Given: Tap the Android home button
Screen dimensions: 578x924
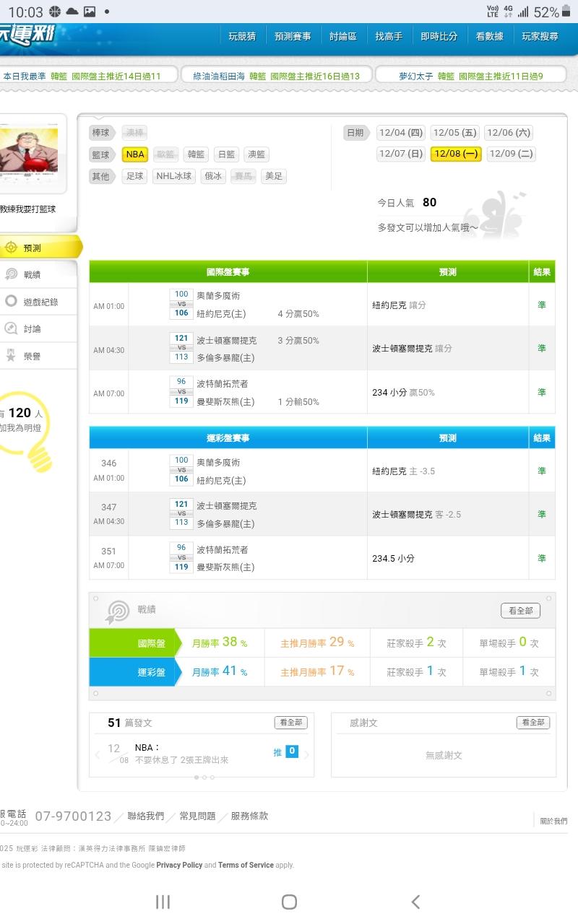Looking at the screenshot, I should [289, 902].
